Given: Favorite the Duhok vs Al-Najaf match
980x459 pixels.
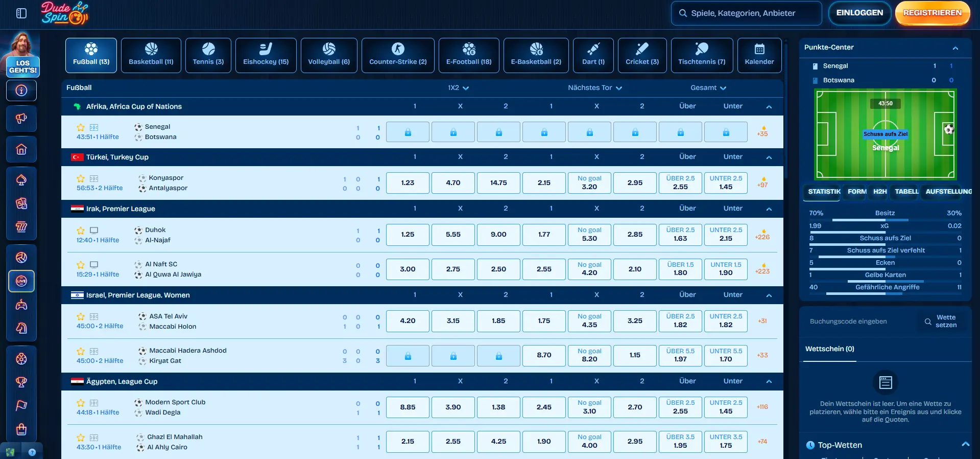Looking at the screenshot, I should pos(81,231).
